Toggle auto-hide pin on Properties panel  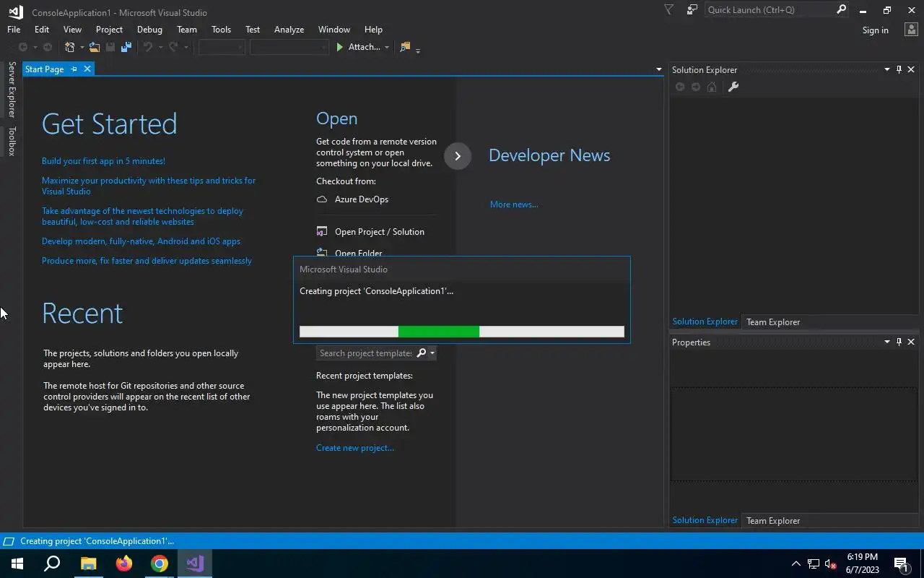899,342
